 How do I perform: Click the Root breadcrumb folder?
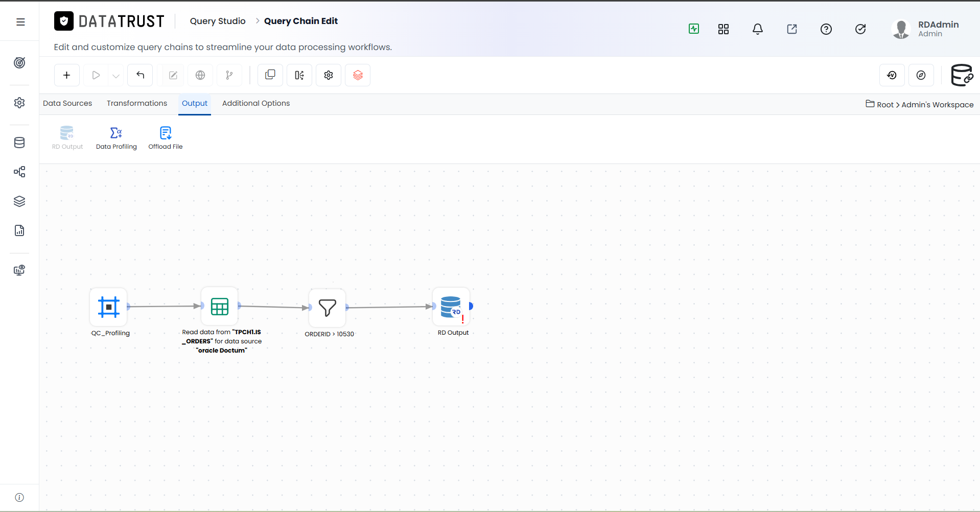pos(880,104)
